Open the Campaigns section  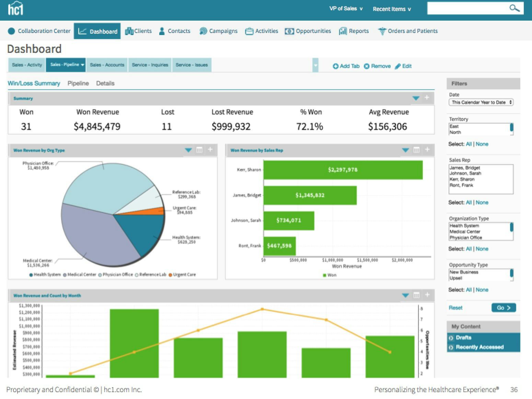[222, 31]
